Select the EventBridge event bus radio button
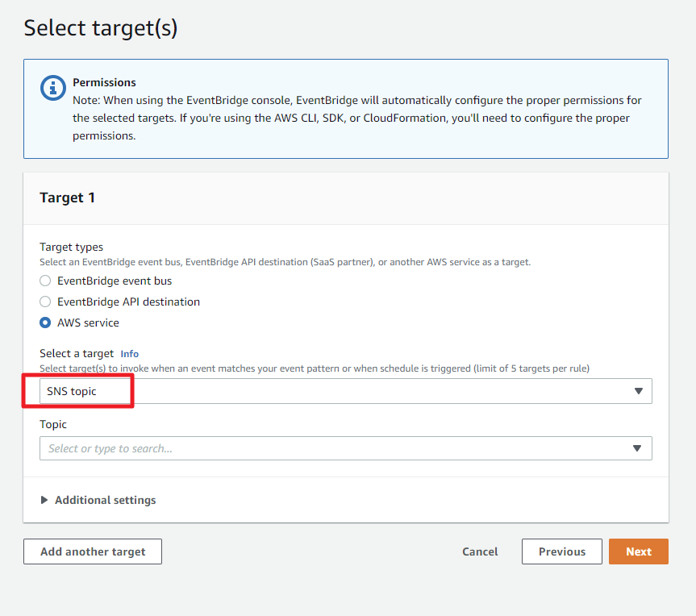The width and height of the screenshot is (696, 616). click(46, 281)
